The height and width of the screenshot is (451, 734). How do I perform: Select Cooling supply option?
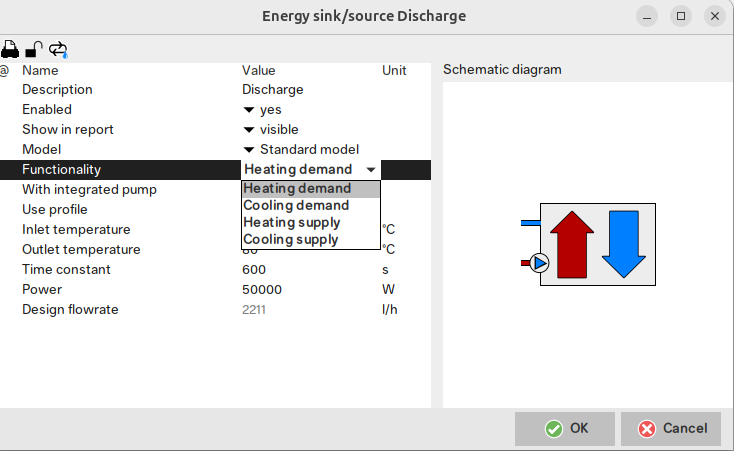tap(291, 239)
